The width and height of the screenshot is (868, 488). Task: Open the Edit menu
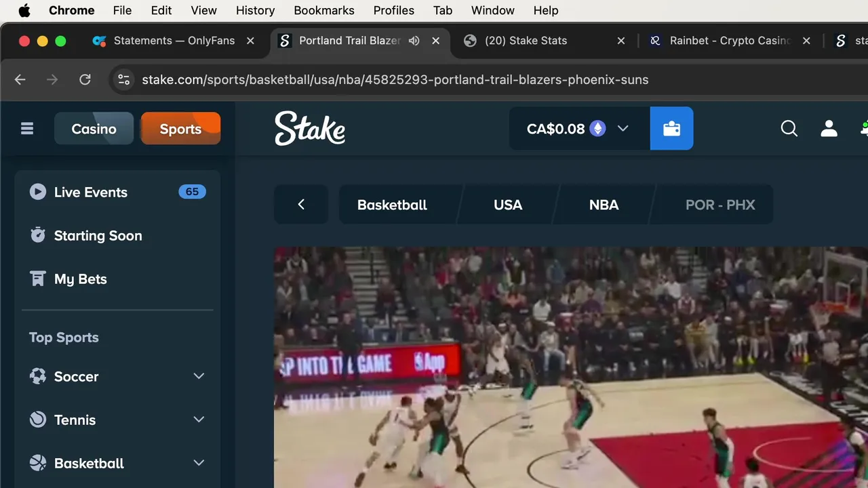click(x=161, y=10)
